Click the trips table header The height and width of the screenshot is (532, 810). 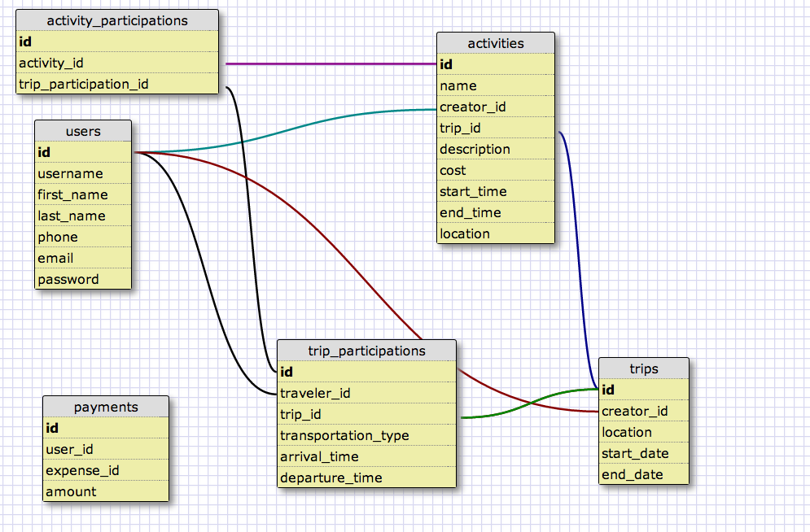644,368
